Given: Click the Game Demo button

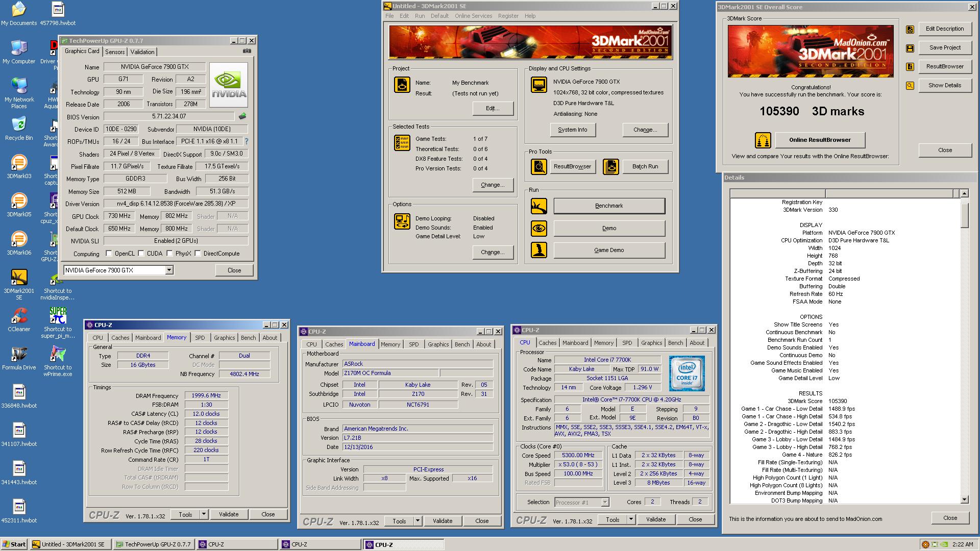Looking at the screenshot, I should pos(609,250).
